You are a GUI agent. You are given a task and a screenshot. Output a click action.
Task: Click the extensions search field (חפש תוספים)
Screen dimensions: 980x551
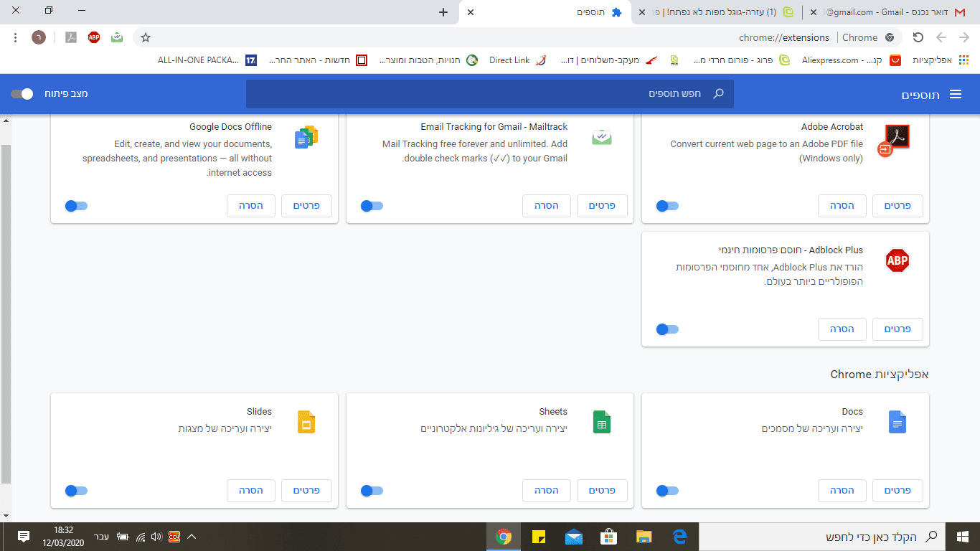(x=490, y=94)
